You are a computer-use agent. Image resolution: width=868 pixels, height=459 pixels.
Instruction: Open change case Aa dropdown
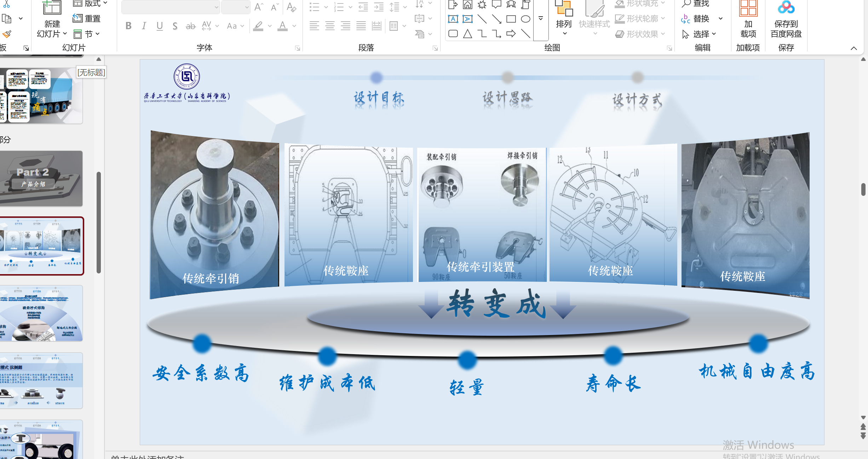coord(235,26)
